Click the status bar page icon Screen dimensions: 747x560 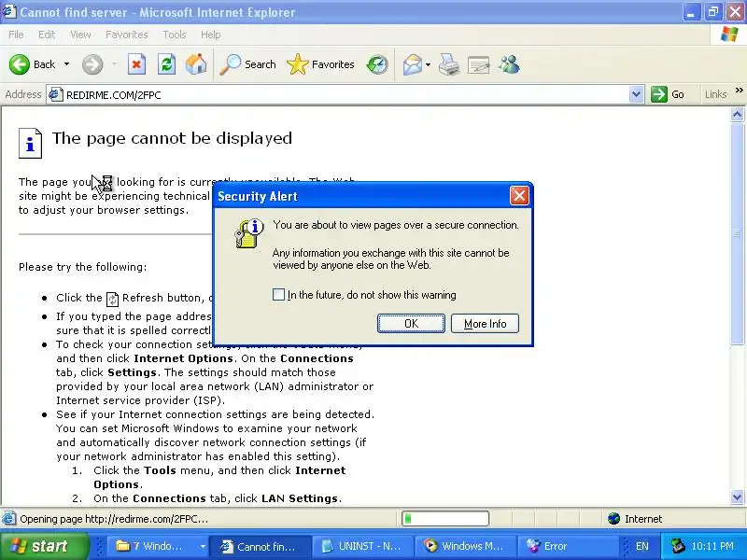pos(8,519)
